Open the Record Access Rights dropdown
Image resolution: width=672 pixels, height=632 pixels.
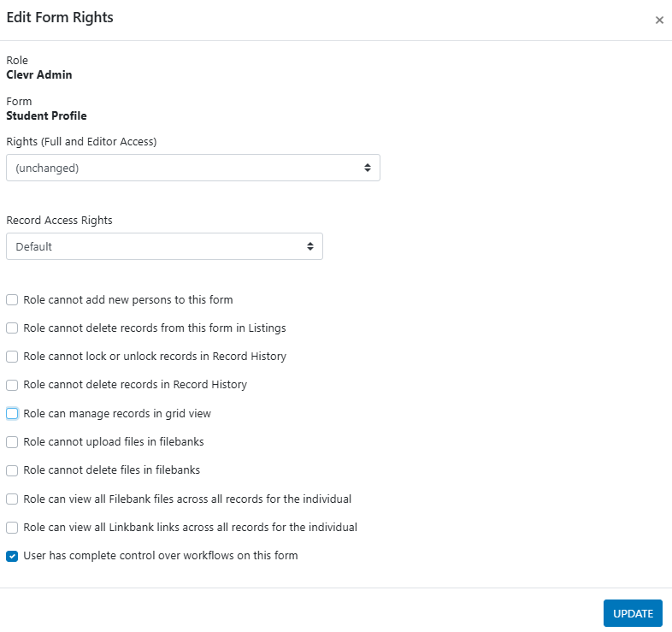point(164,247)
